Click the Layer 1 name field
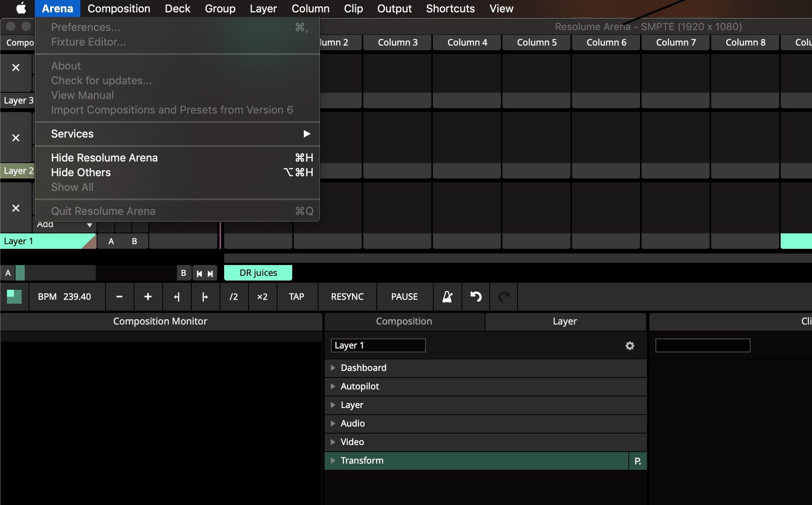Viewport: 812px width, 505px height. pos(378,345)
